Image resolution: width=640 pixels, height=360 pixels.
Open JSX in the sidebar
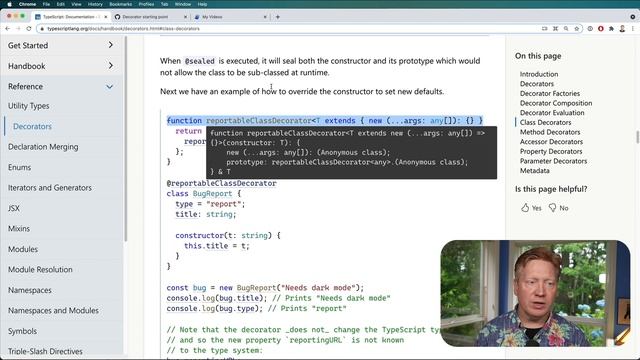coord(14,208)
